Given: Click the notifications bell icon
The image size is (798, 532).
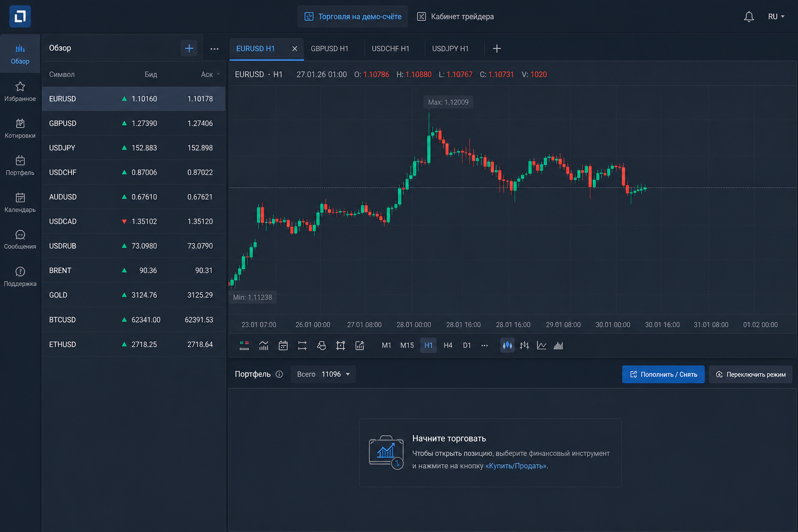Looking at the screenshot, I should pyautogui.click(x=749, y=17).
